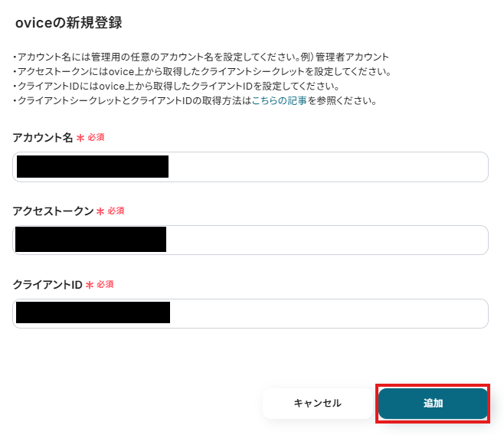This screenshot has height=435, width=504.
Task: Click red asterisk beside クライアントID
Action: coord(90,285)
